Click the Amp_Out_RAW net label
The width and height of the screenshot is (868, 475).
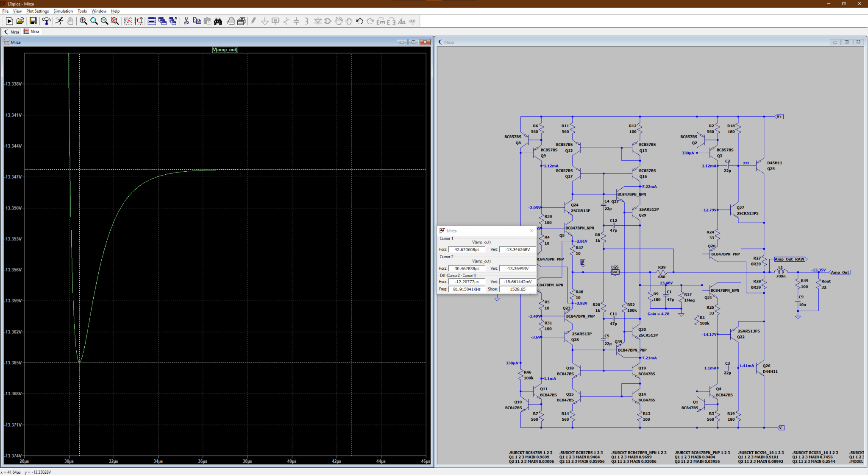(x=790, y=259)
